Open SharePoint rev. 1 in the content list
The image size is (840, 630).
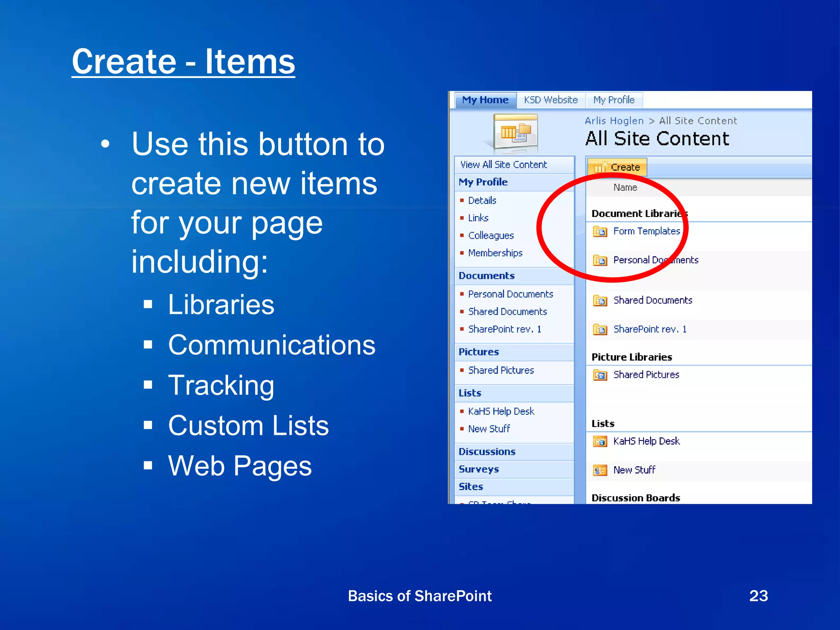(x=650, y=329)
